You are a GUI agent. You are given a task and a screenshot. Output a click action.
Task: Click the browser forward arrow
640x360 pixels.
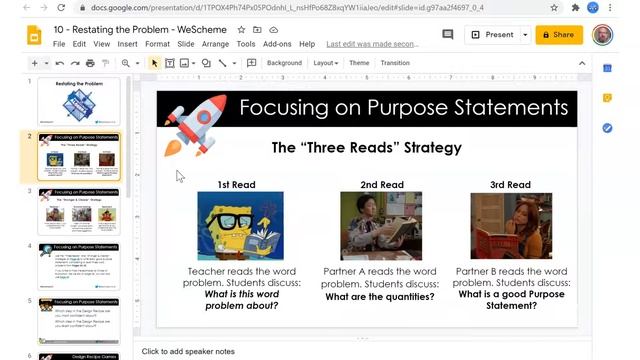click(44, 7)
